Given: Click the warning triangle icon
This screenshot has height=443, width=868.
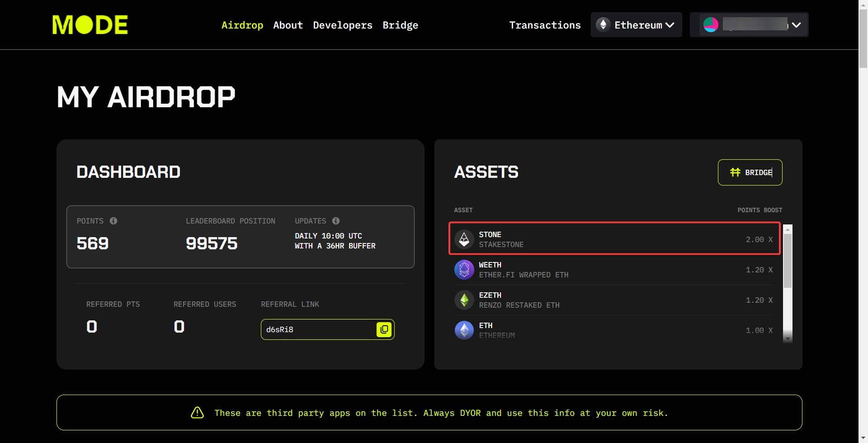Looking at the screenshot, I should [x=198, y=413].
